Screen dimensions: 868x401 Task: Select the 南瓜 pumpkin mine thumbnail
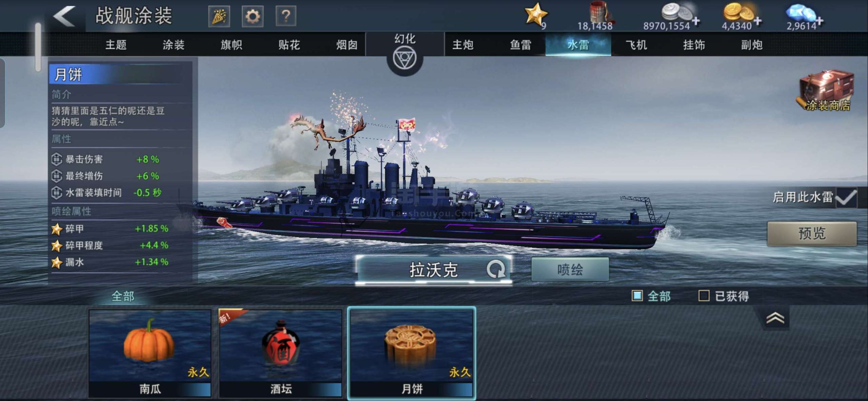click(150, 353)
